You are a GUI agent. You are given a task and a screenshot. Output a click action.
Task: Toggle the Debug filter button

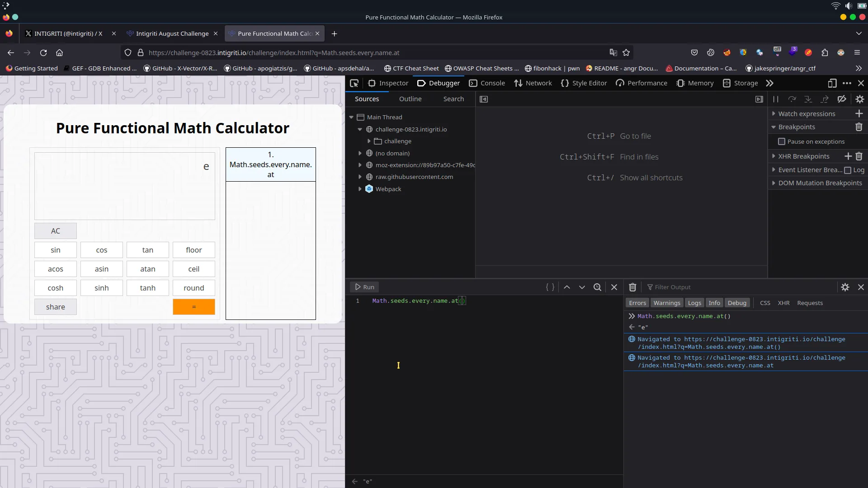pyautogui.click(x=737, y=303)
